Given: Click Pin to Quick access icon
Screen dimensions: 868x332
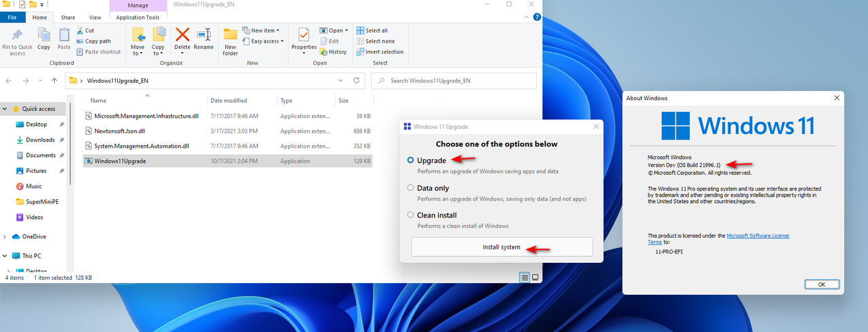Looking at the screenshot, I should tap(17, 41).
